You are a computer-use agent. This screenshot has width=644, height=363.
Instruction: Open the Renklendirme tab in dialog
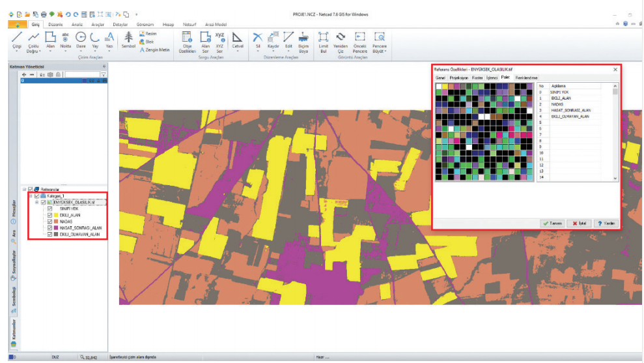pos(526,78)
